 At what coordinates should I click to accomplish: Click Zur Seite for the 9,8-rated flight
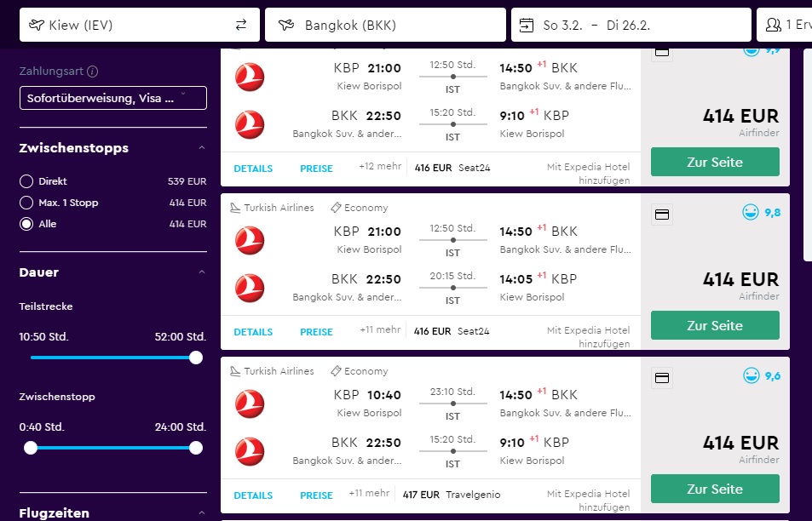coord(714,325)
